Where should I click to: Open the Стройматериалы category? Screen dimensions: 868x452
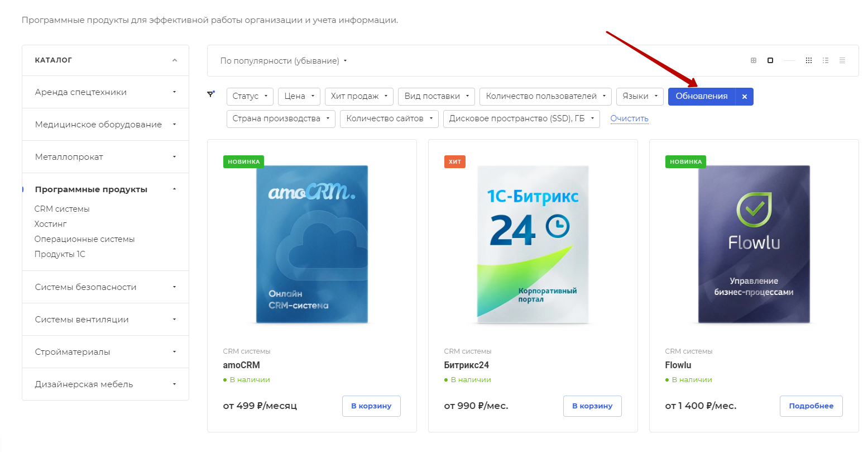[105, 352]
